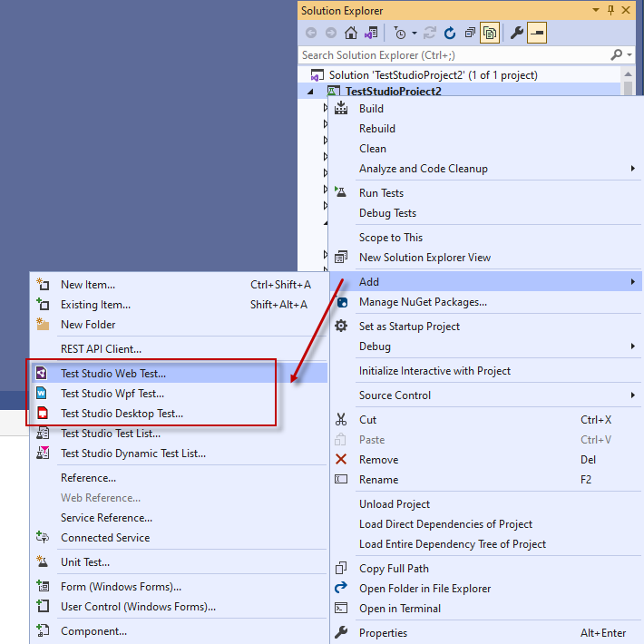The width and height of the screenshot is (644, 644).
Task: Choose Rebuild from the context menu
Action: point(485,129)
